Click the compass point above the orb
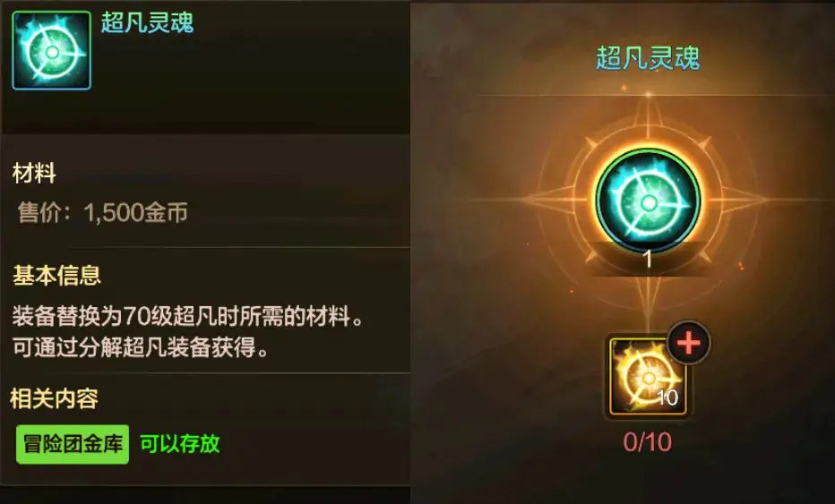835x504 pixels. tap(648, 118)
